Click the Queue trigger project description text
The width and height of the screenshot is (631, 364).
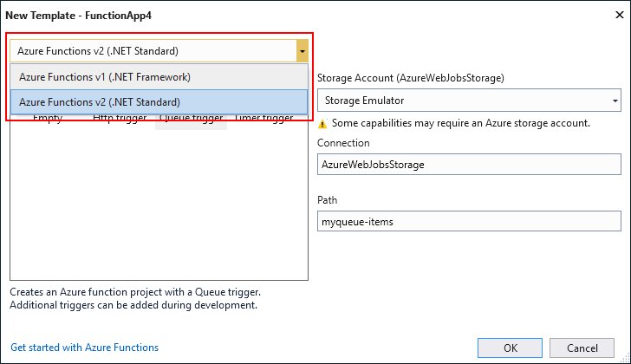click(x=135, y=298)
